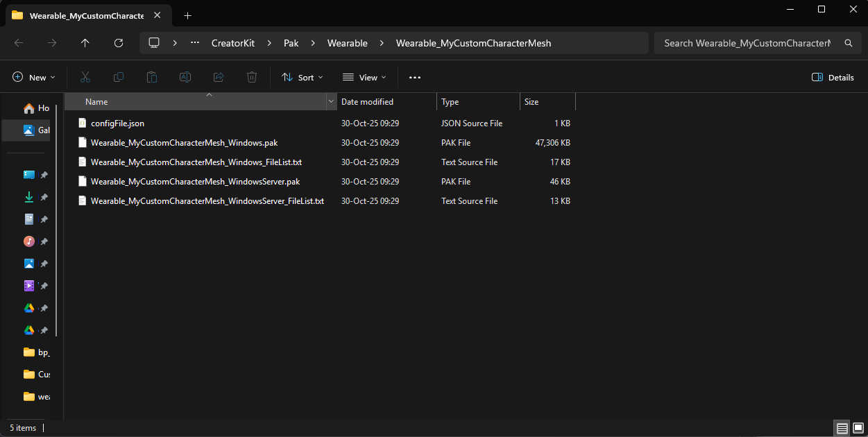Navigate to Wearable folder in breadcrumb
This screenshot has width=868, height=437.
(347, 43)
